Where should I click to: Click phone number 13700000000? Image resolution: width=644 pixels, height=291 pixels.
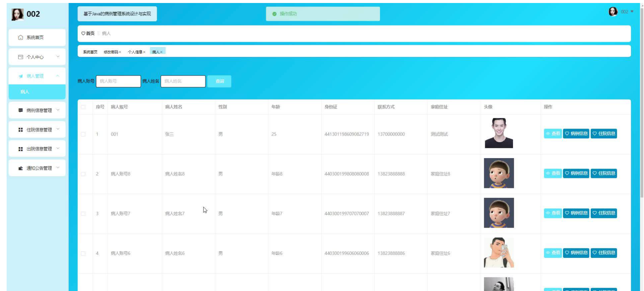coord(391,134)
